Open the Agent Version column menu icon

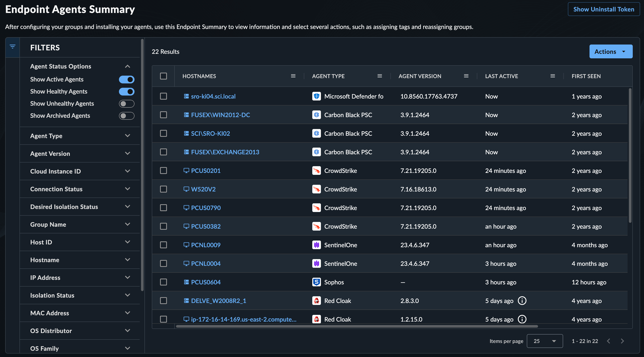466,76
